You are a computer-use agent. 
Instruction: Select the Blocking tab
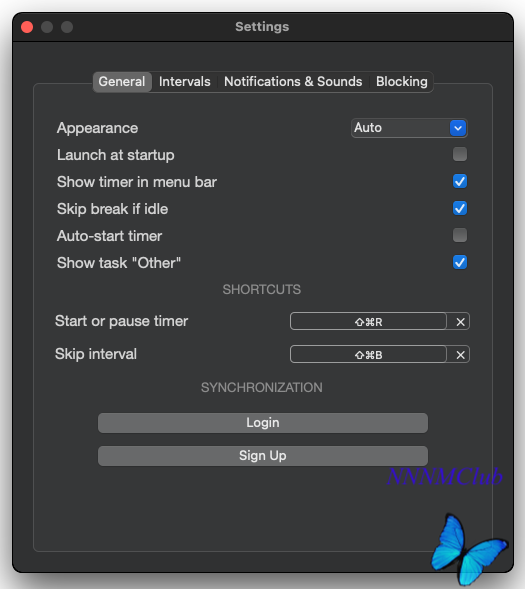[401, 82]
